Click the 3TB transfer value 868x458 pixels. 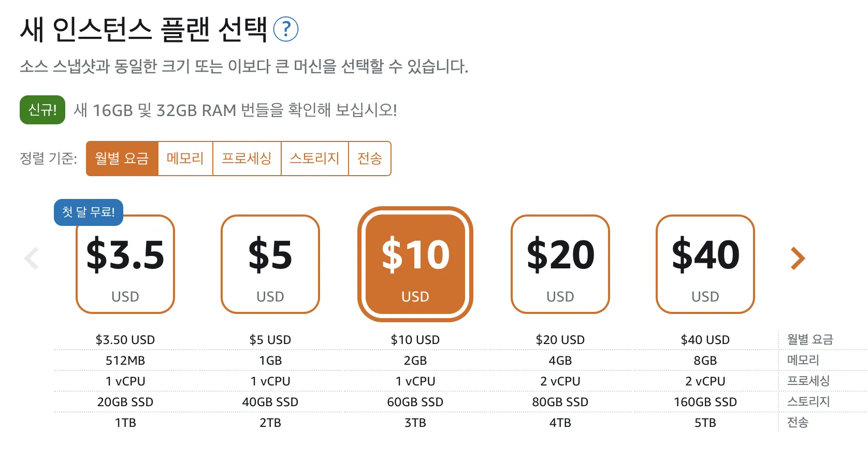click(x=415, y=423)
